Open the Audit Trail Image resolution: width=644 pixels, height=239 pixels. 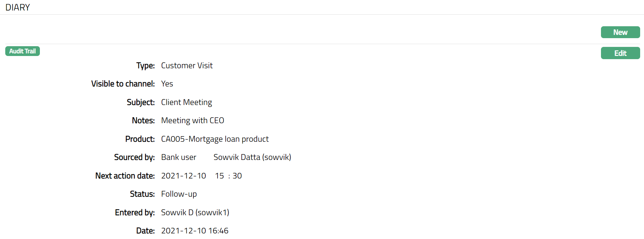(22, 51)
